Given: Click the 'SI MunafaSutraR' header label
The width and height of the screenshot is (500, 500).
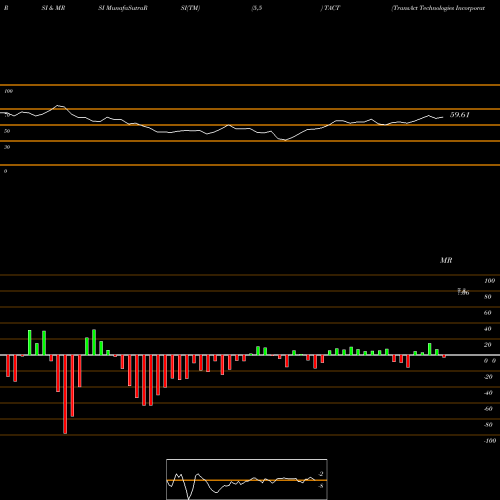Looking at the screenshot, I should [123, 8].
